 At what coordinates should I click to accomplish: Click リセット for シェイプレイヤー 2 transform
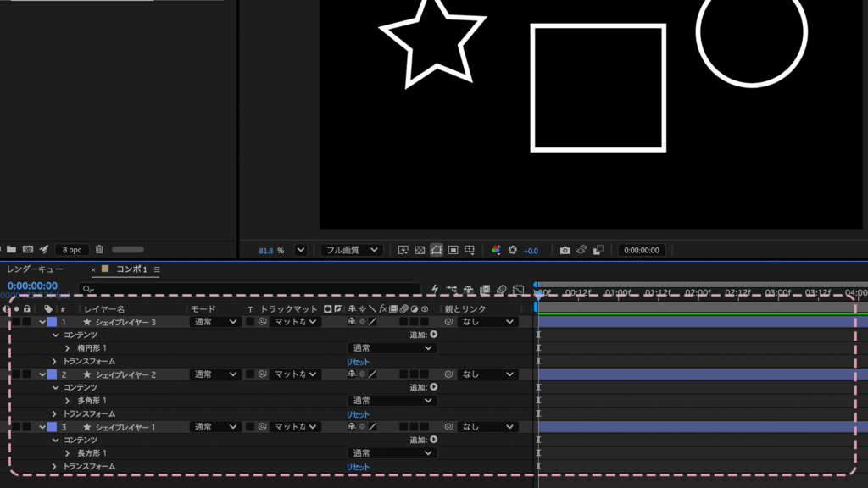[358, 413]
